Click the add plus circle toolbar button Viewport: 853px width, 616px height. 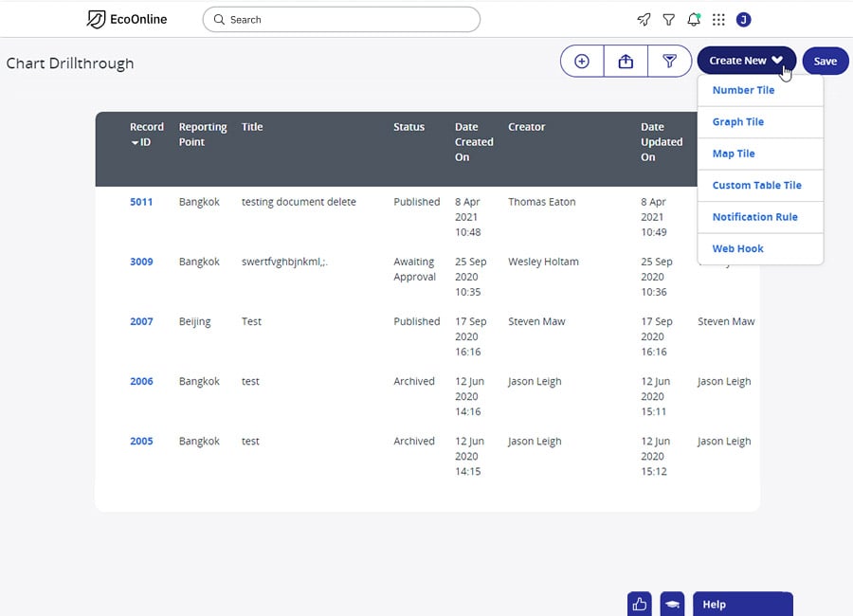pyautogui.click(x=582, y=61)
